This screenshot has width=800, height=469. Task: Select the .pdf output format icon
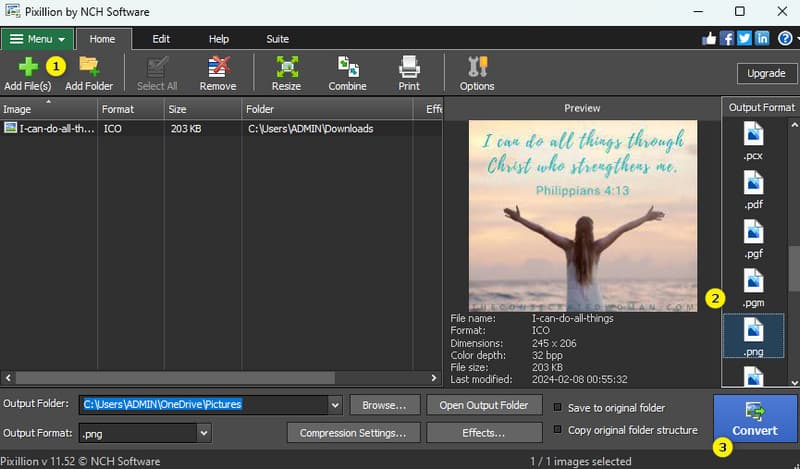[753, 190]
